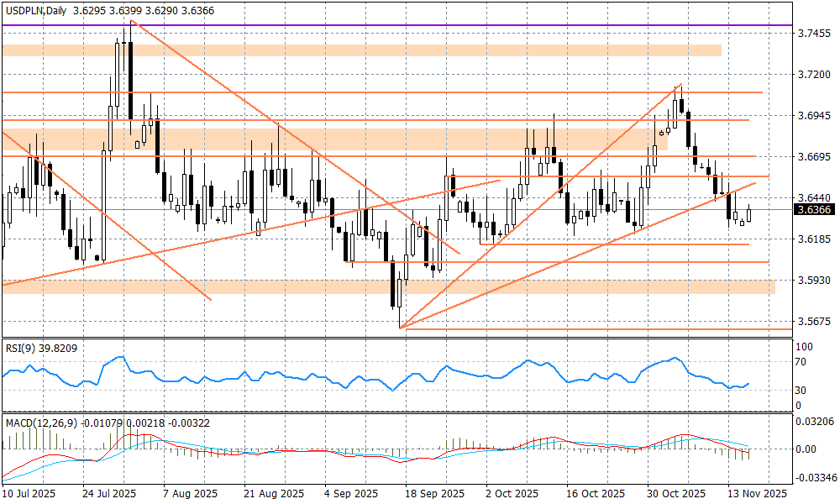The image size is (840, 504).
Task: Click the MACD 0.03206 scale label
Action: [x=813, y=421]
